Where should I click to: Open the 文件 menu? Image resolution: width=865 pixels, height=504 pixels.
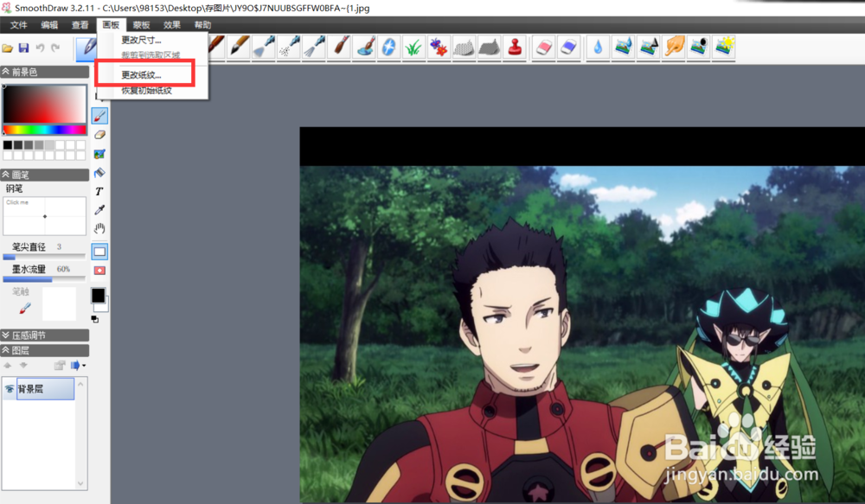pyautogui.click(x=19, y=25)
